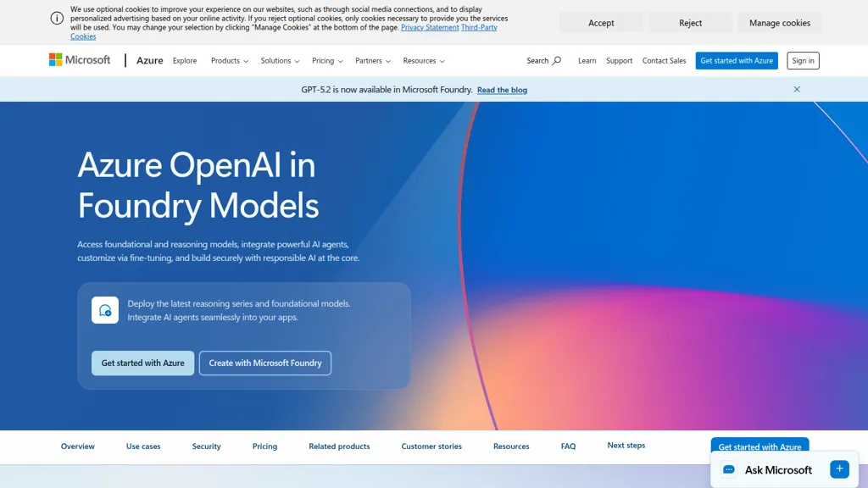868x488 pixels.
Task: Jump to the Next steps section
Action: pyautogui.click(x=626, y=445)
